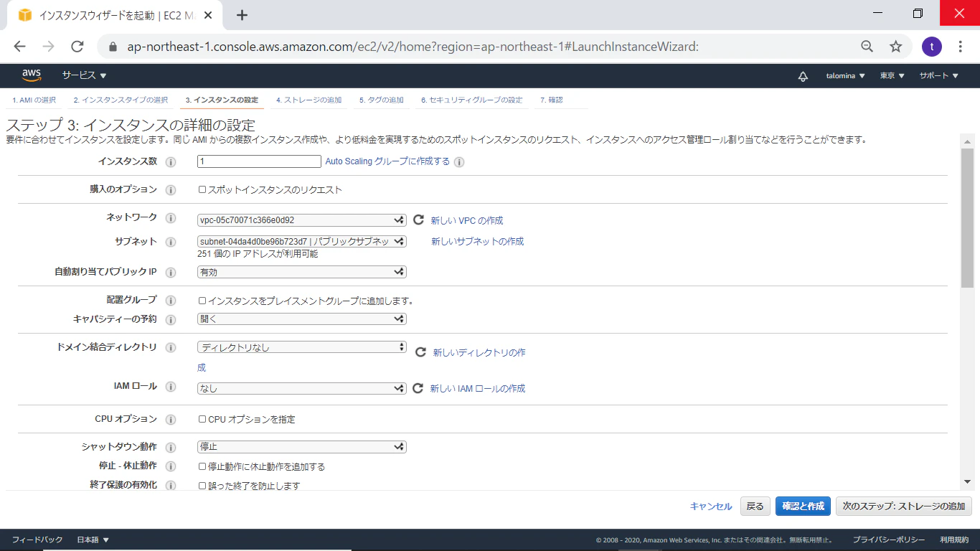The image size is (980, 551).
Task: Click info icon next to インスタンス数
Action: (x=171, y=162)
